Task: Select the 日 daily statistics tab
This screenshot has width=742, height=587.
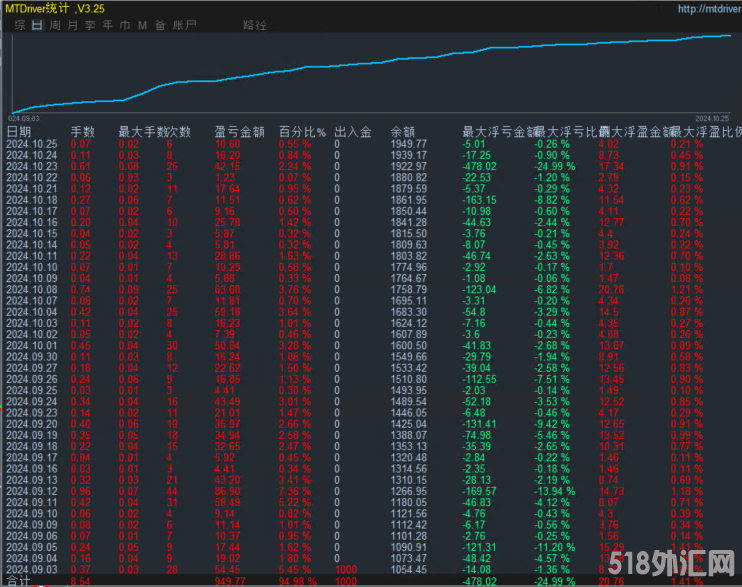Action: click(x=37, y=24)
